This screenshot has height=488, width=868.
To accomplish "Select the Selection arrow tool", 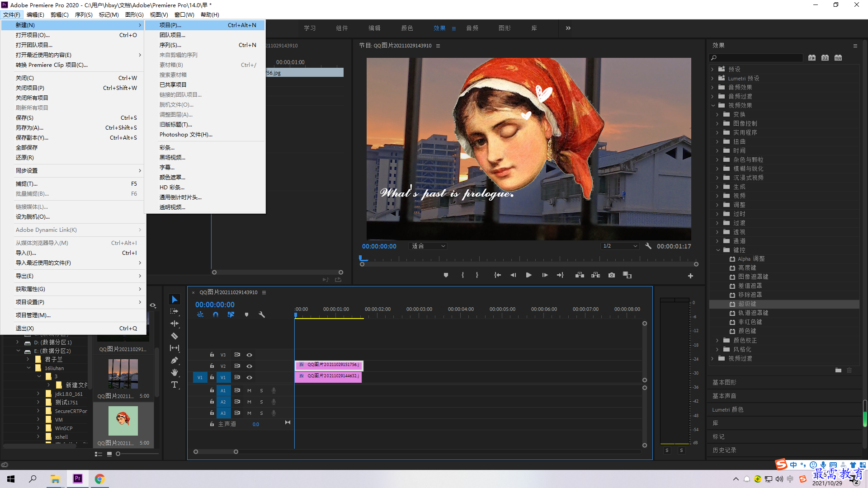I will [x=175, y=299].
